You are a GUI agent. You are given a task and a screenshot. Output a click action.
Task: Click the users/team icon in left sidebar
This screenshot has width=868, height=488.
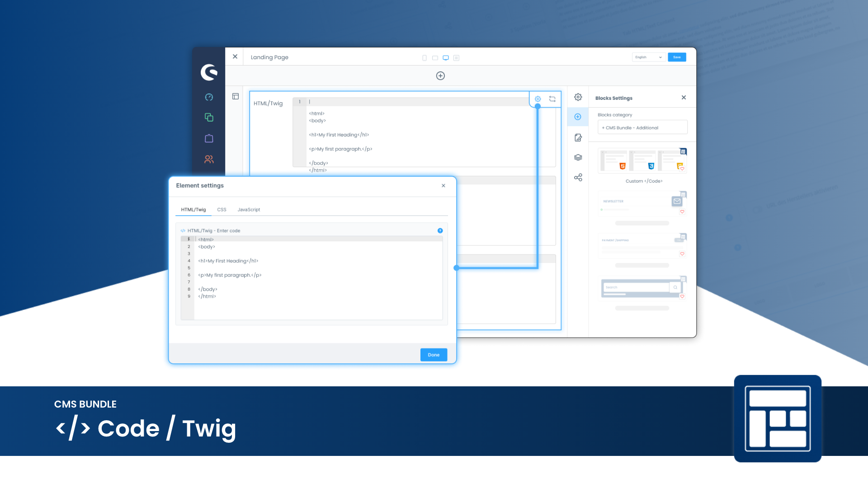tap(209, 159)
